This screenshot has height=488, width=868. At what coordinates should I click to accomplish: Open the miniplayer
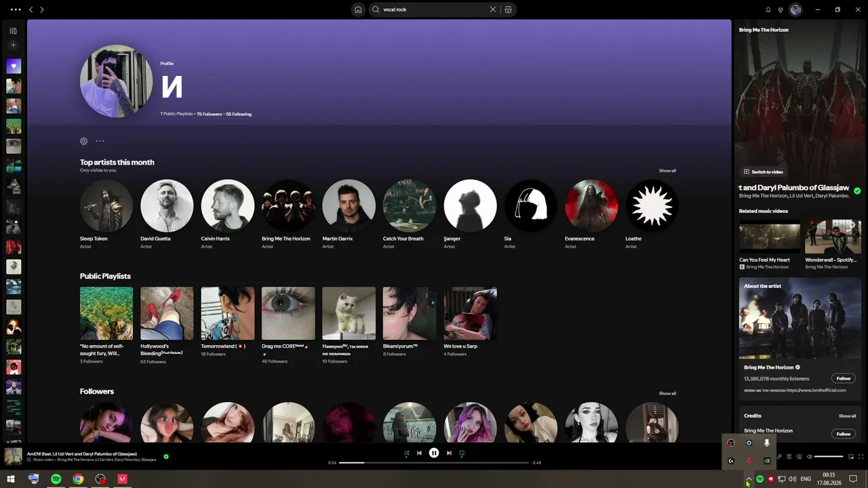tap(850, 457)
